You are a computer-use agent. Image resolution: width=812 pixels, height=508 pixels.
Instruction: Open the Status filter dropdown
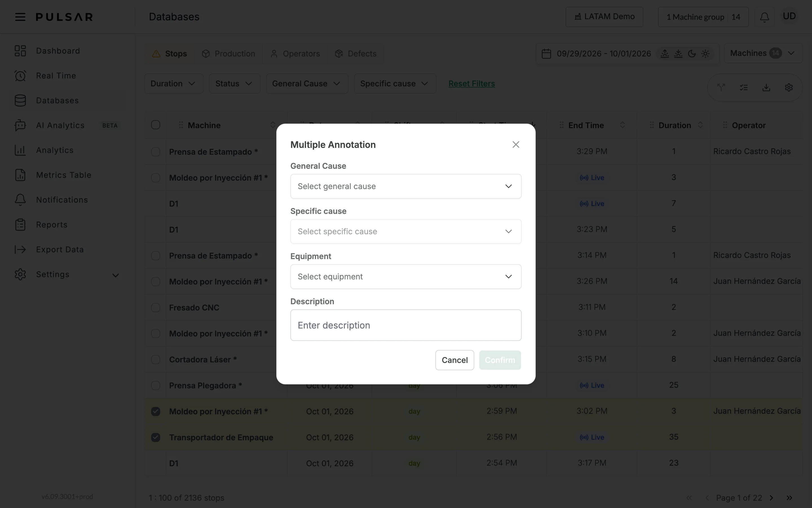tap(235, 84)
